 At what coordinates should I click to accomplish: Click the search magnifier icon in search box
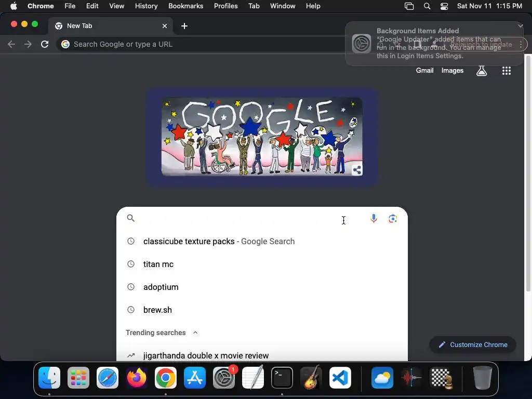coord(130,218)
